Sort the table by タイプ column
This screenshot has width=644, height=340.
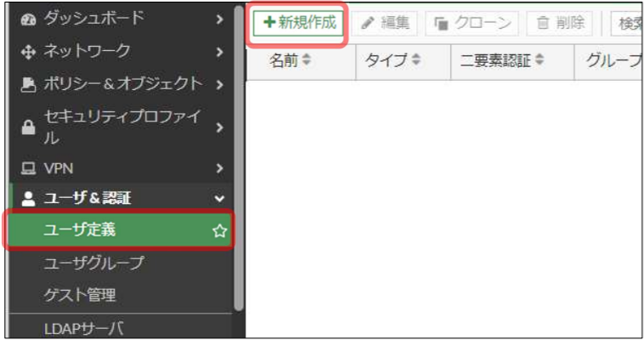(x=416, y=60)
